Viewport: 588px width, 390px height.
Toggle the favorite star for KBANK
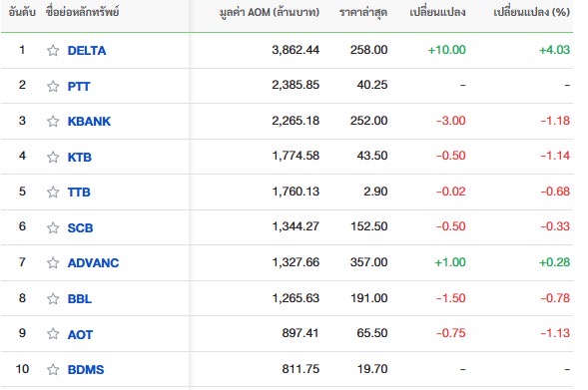(x=53, y=121)
